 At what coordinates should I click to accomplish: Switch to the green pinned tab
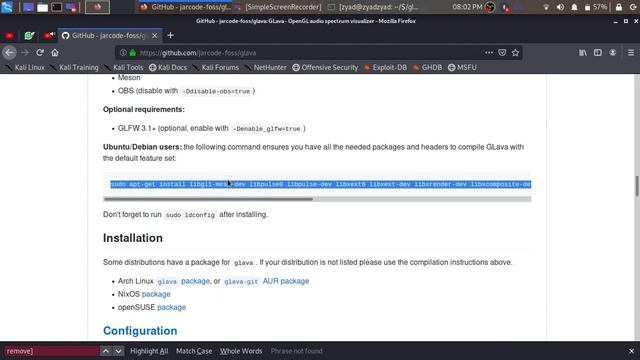coord(29,36)
